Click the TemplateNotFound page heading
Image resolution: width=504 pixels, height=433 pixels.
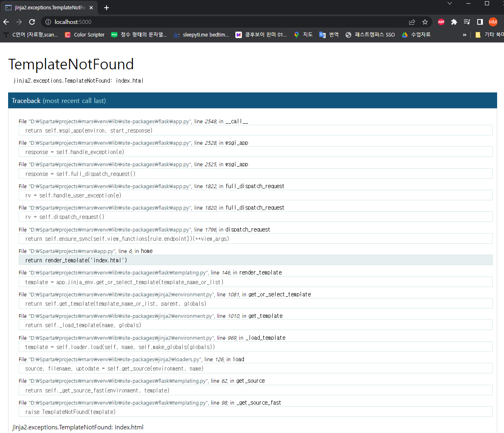(71, 64)
